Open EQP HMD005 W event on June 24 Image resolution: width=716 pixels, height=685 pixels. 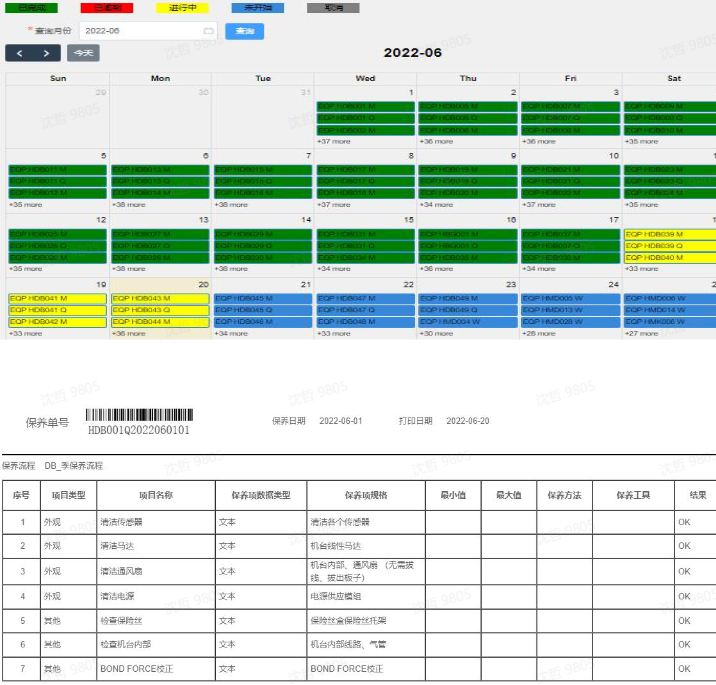tap(570, 299)
